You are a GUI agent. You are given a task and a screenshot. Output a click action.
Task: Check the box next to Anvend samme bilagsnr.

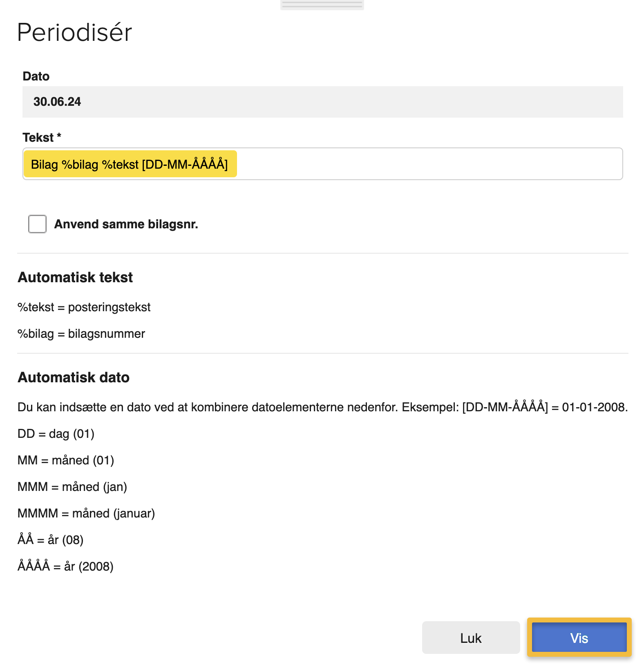pyautogui.click(x=37, y=223)
